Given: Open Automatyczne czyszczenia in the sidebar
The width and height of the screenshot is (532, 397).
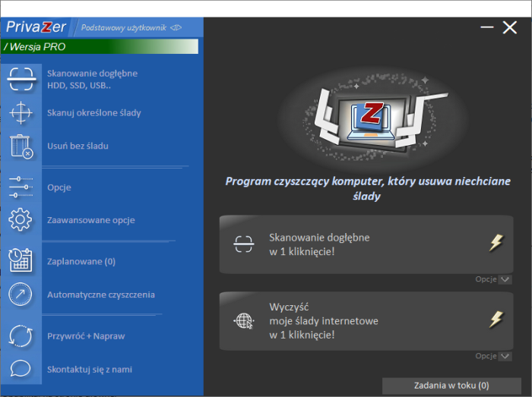Looking at the screenshot, I should 101,295.
